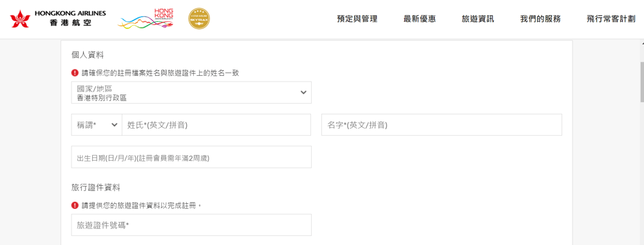The image size is (644, 245).
Task: Open the 飛行常客計劃 menu
Action: point(611,19)
